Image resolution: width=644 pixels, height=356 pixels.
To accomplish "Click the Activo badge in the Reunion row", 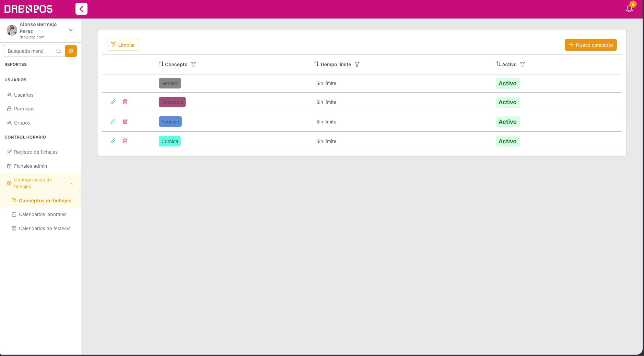I will [508, 122].
